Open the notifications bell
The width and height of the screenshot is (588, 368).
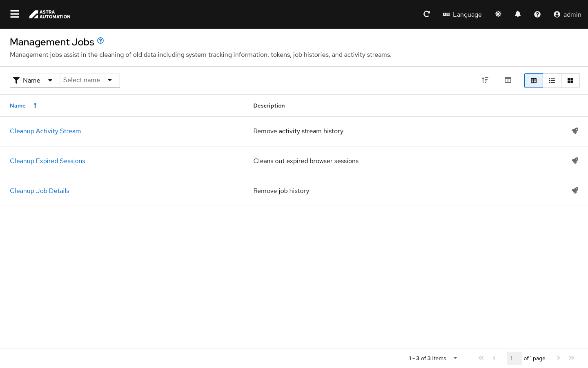pos(518,14)
